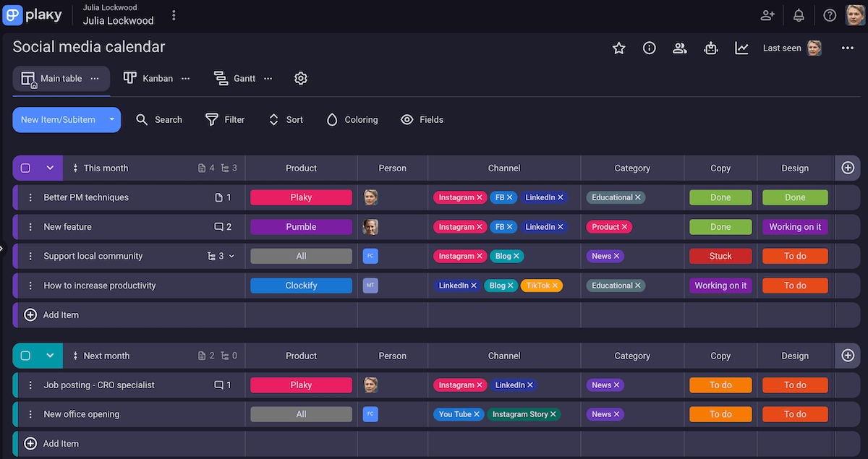Viewport: 868px width, 459px height.
Task: Click the board settings gear icon
Action: [x=301, y=78]
